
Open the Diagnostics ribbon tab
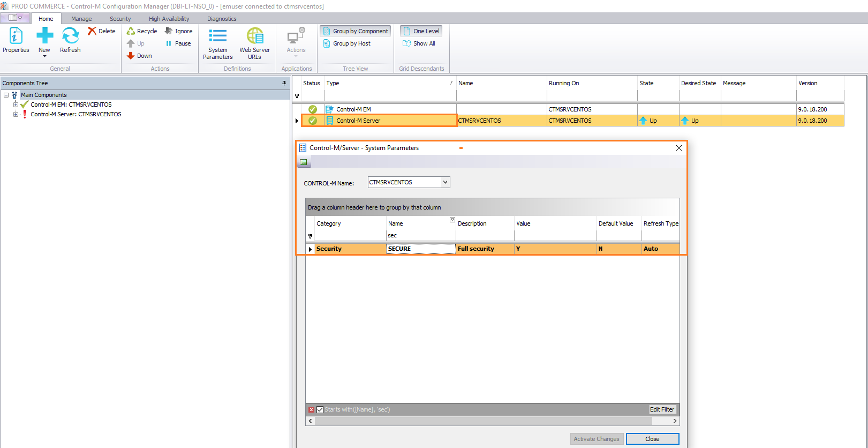point(222,19)
